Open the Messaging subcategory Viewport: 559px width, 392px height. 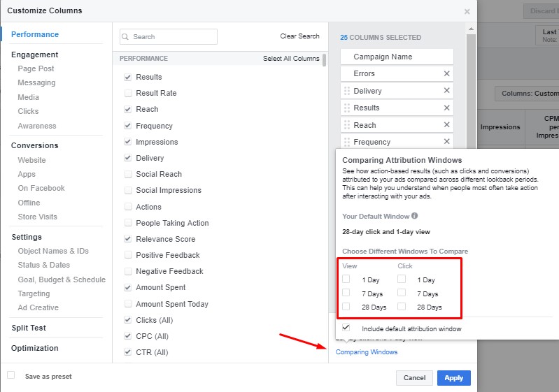(x=36, y=82)
